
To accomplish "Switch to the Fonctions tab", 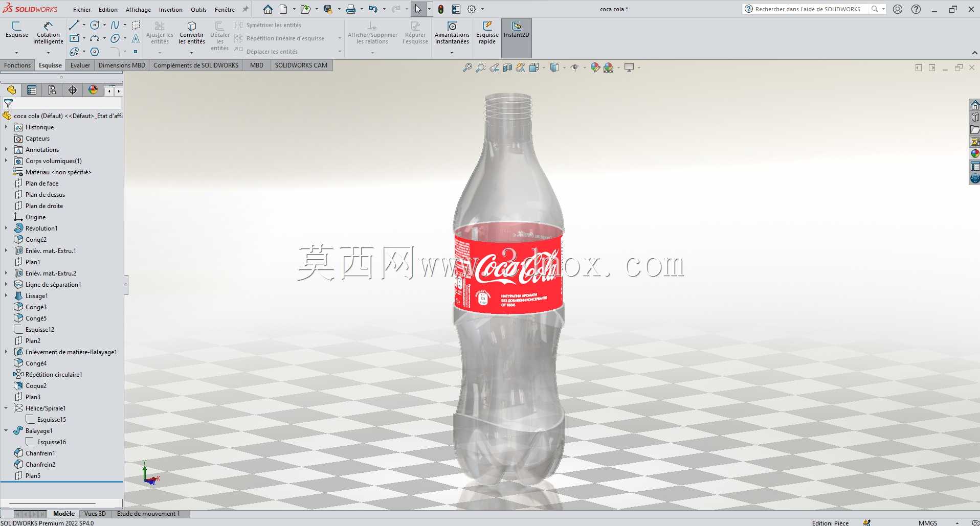I will coord(17,65).
